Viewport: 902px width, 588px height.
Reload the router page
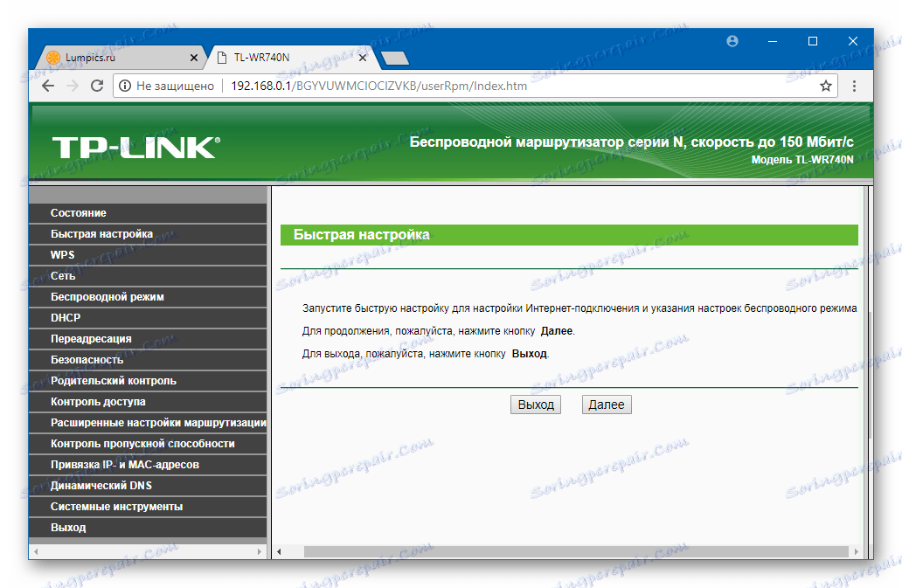coord(97,86)
